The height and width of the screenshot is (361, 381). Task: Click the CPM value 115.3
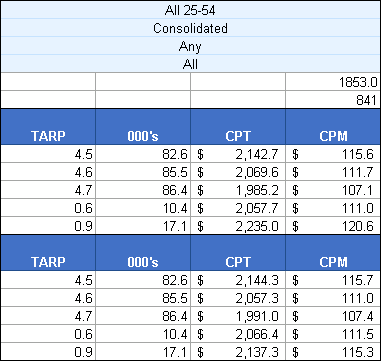[333, 352]
